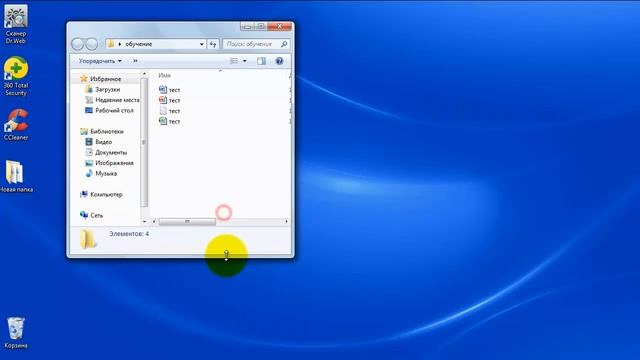Click the navigation pane scroll up arrow
This screenshot has width=640, height=360.
(x=144, y=74)
